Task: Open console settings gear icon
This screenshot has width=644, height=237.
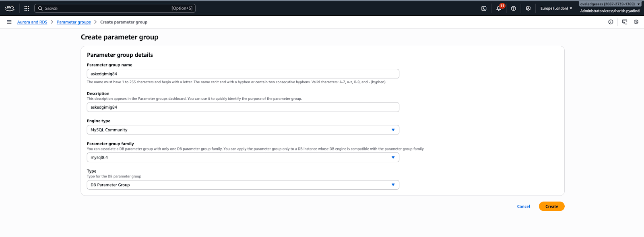Action: coord(528,8)
